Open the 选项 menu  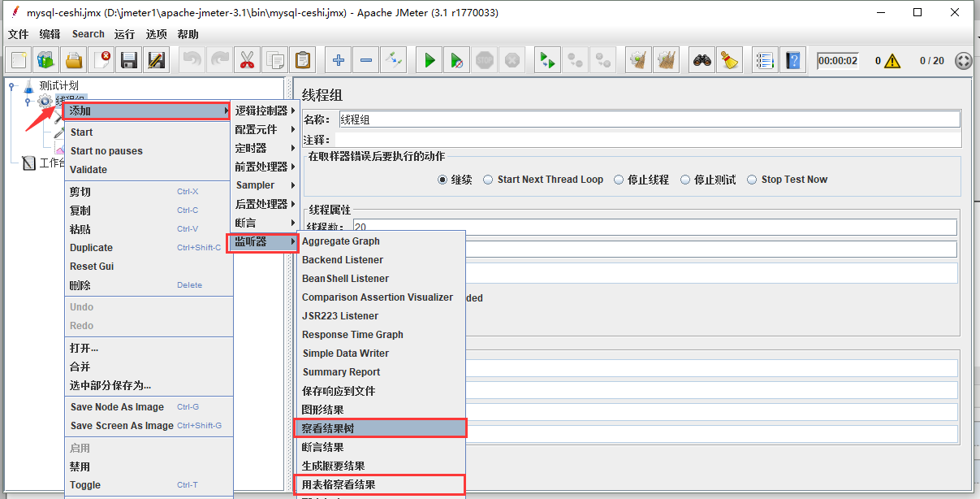pos(156,34)
